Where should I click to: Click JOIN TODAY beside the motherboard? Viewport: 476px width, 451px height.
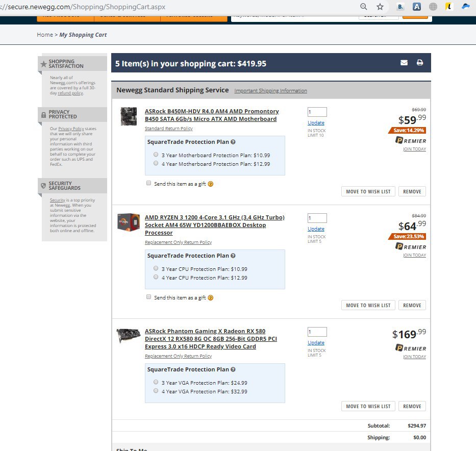click(x=414, y=149)
